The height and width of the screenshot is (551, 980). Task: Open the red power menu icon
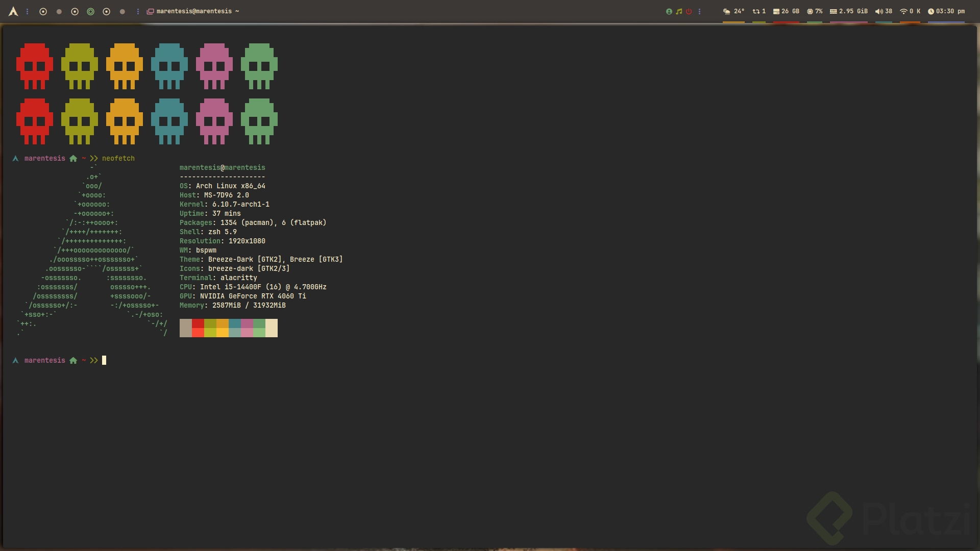coord(689,11)
